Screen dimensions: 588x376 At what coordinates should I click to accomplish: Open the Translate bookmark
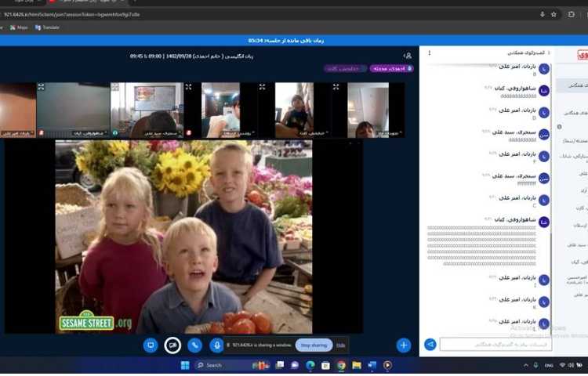tap(47, 27)
